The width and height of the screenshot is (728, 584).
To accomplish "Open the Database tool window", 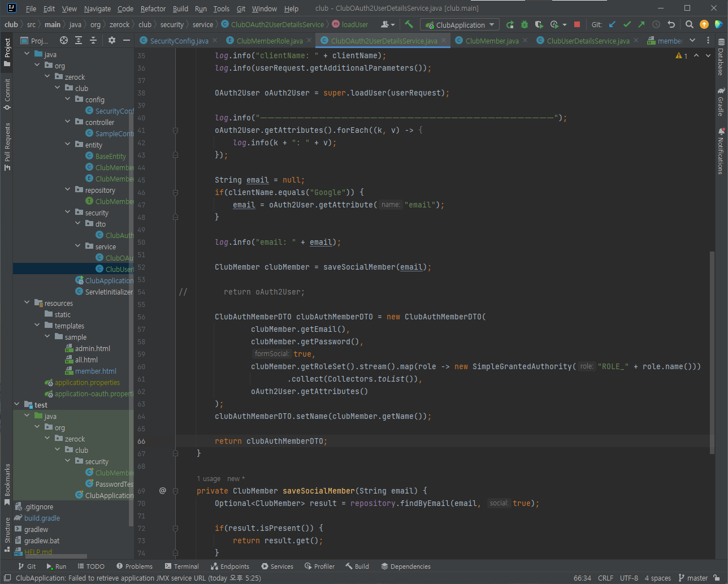I will [x=721, y=58].
